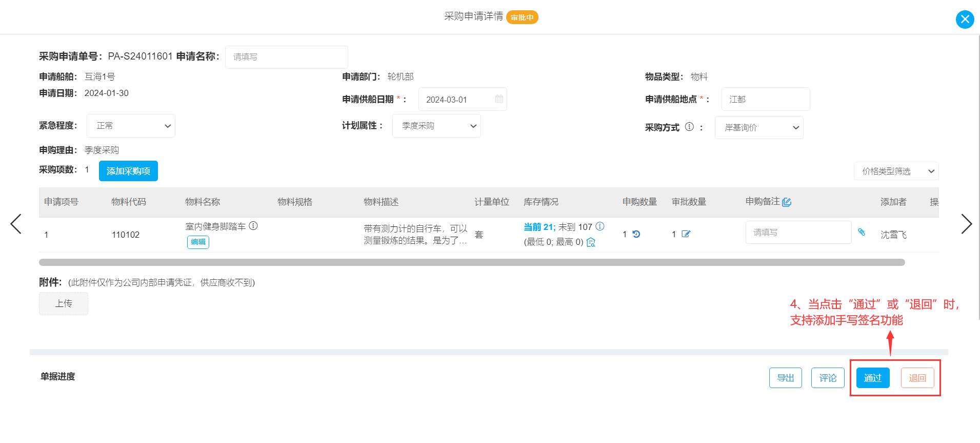Click paperclip attachment icon in item row
This screenshot has height=443, width=980.
pyautogui.click(x=862, y=232)
